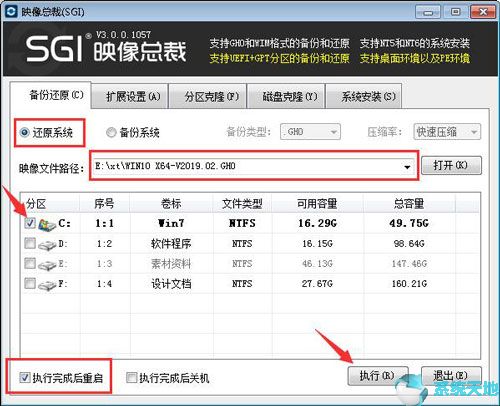Click the 退出(E) button

451,376
